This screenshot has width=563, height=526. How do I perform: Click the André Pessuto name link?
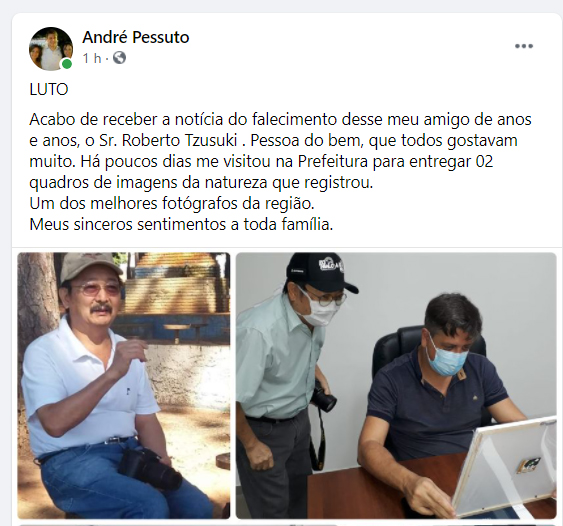click(x=136, y=37)
